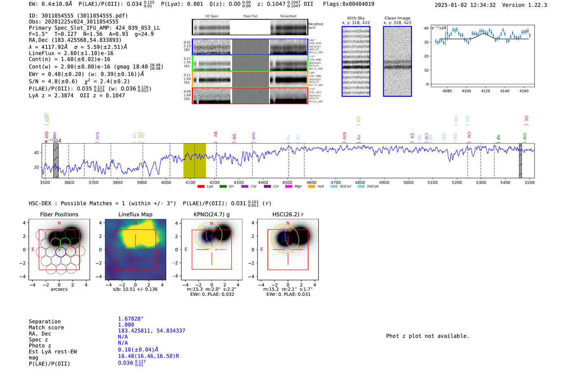Click the yellow aperture circle in KPNO g image
The image size is (576, 392).
[x=208, y=236]
